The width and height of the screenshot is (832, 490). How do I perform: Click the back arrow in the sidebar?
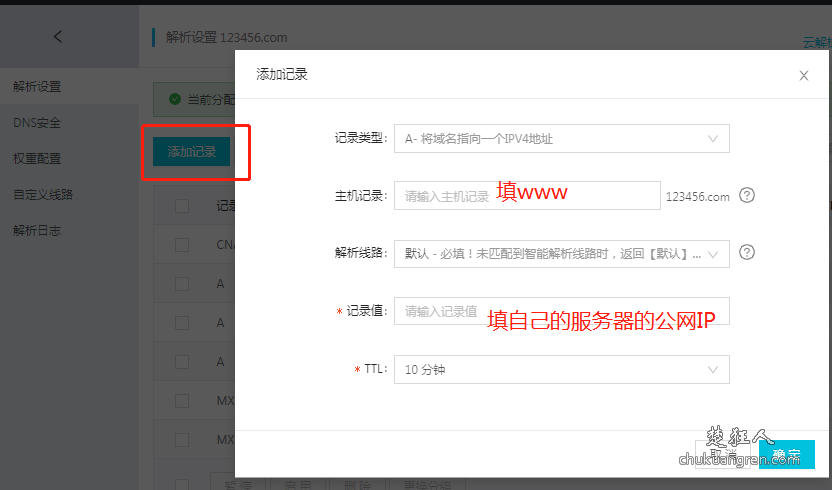point(57,37)
